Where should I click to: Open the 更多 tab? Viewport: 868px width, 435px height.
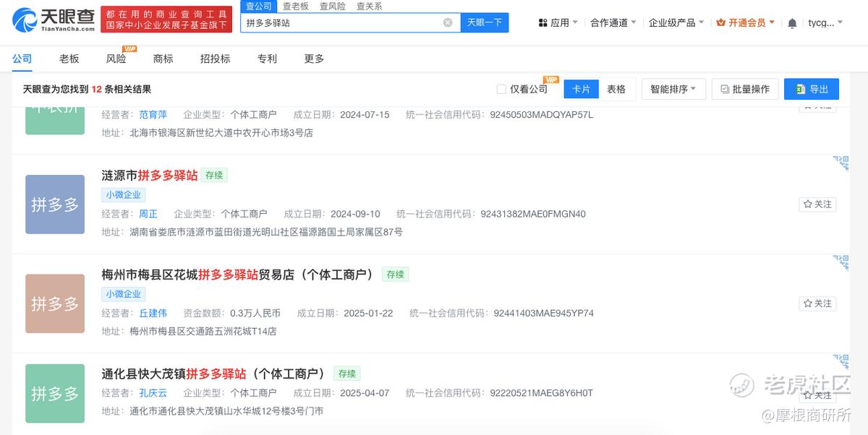pyautogui.click(x=314, y=59)
